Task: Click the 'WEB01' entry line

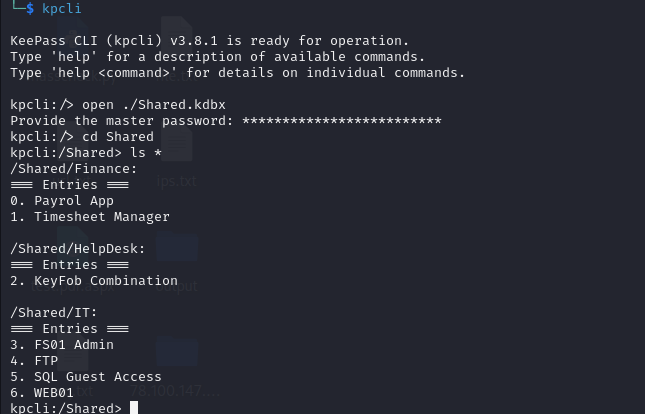Action: tap(42, 393)
